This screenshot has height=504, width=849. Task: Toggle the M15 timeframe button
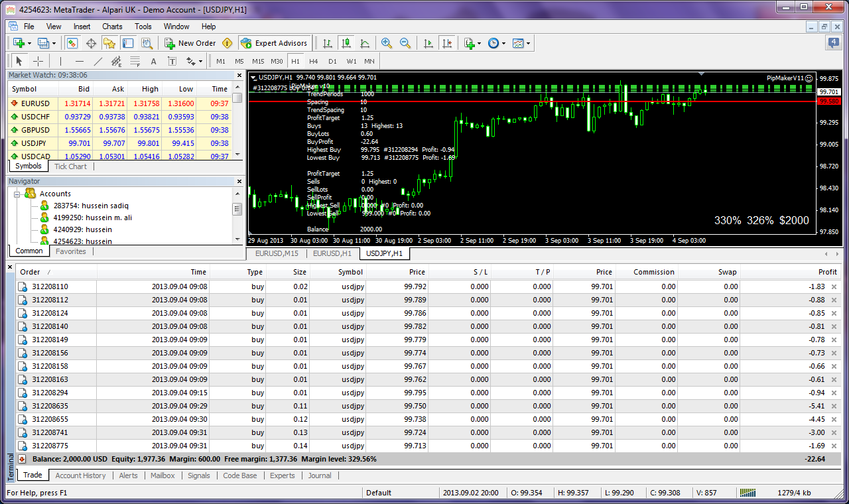tap(258, 61)
